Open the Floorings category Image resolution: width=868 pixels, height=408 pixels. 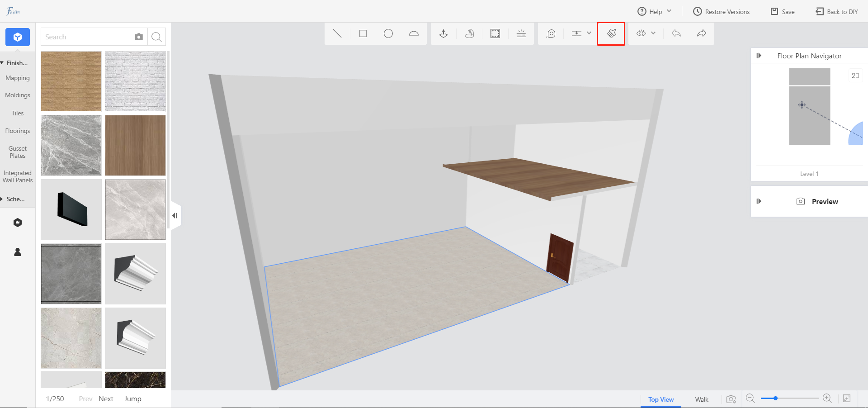[18, 131]
